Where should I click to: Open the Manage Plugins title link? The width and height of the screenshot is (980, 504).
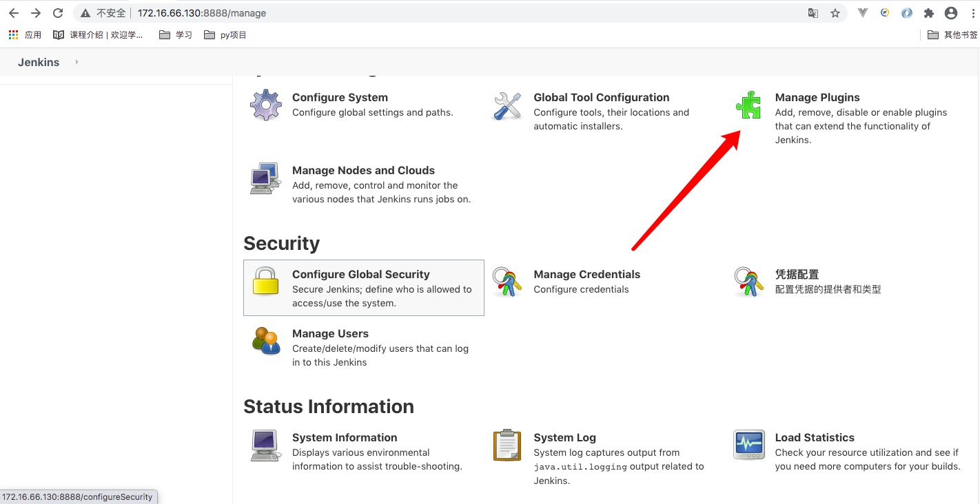[817, 97]
